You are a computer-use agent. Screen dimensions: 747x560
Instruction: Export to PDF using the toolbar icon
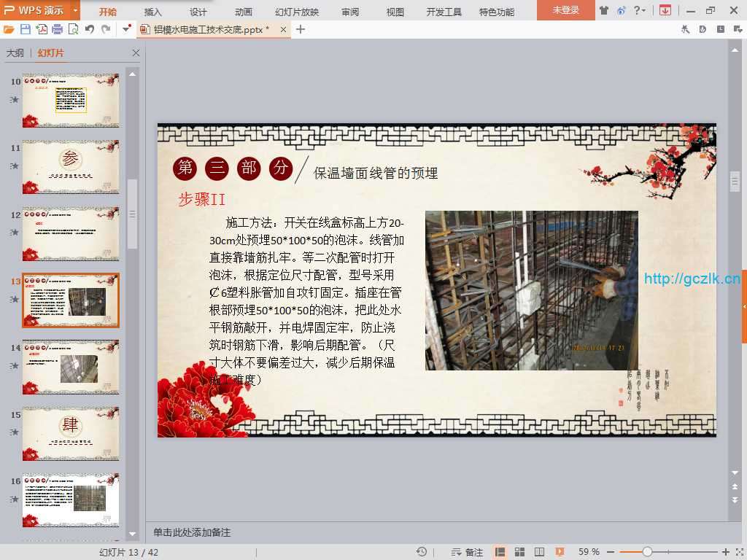coord(42,29)
